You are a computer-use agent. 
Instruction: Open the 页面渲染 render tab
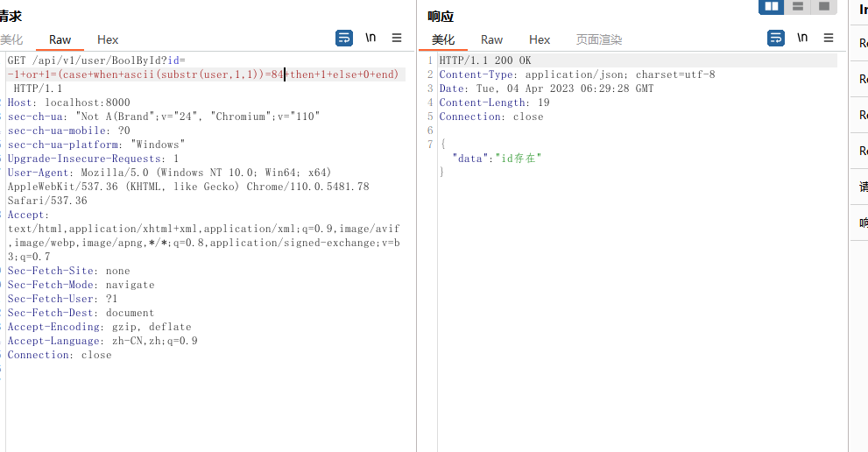[599, 39]
